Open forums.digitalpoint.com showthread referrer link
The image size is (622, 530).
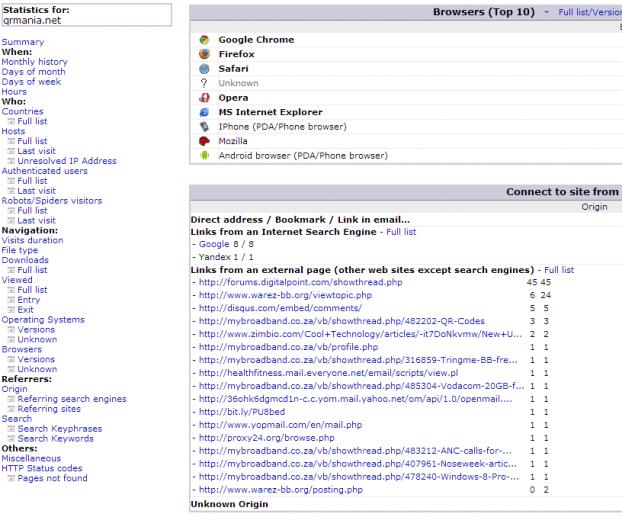pyautogui.click(x=301, y=282)
